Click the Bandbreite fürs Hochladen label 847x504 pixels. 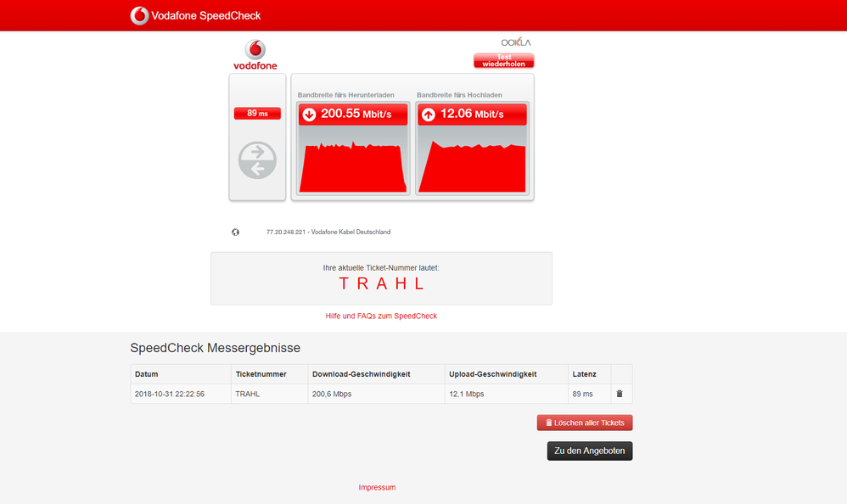tap(459, 95)
